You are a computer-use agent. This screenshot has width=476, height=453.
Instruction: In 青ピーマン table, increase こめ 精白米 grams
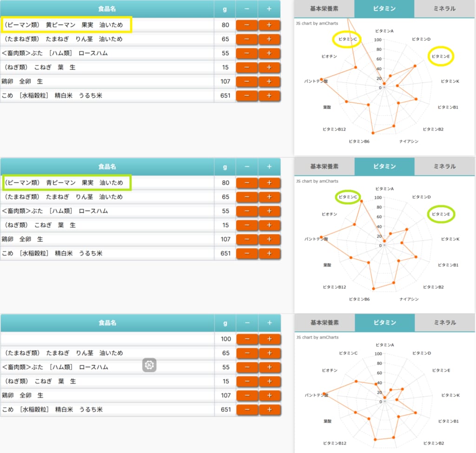269,253
